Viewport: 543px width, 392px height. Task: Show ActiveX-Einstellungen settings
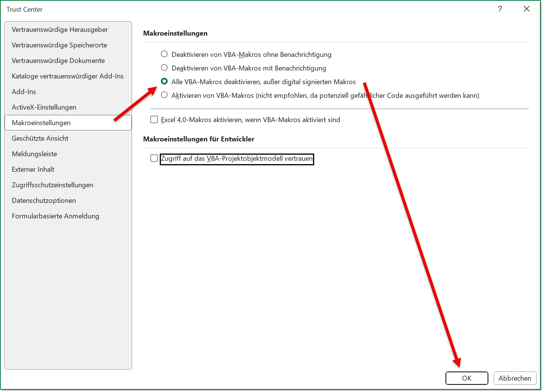(44, 107)
